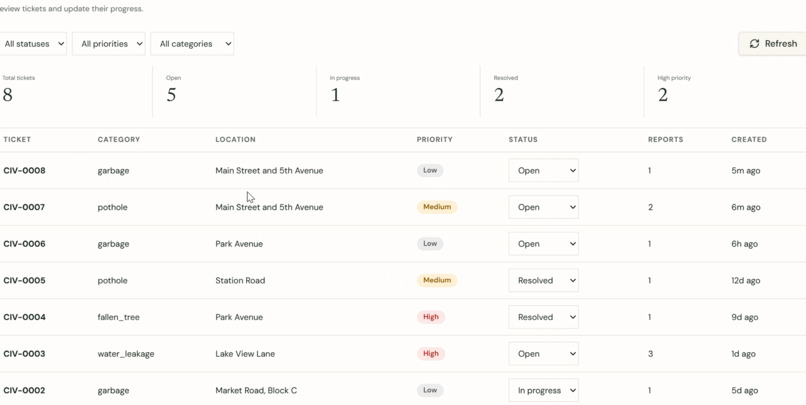Click the High priority badge of CIV-0003
Image resolution: width=806 pixels, height=405 pixels.
coord(431,354)
